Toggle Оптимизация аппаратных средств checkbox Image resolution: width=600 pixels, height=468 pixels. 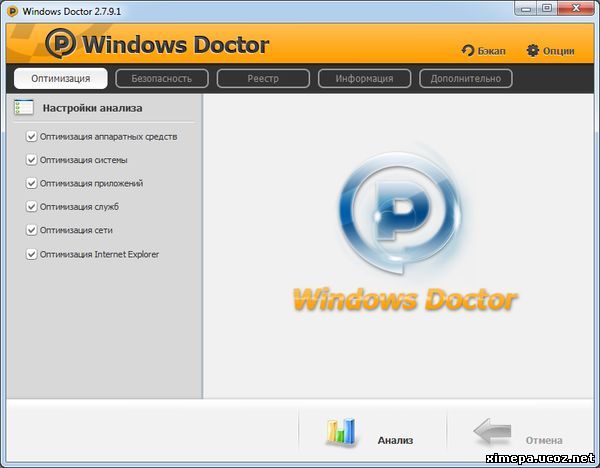click(x=32, y=136)
